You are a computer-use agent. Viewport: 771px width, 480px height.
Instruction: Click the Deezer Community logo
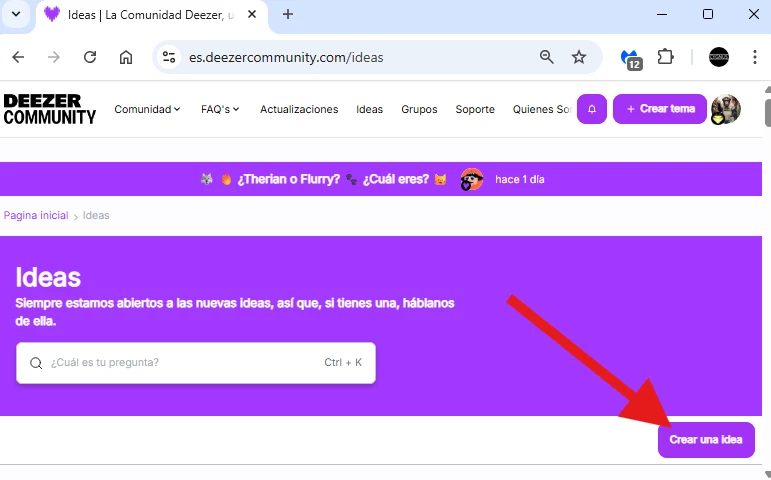pos(50,109)
